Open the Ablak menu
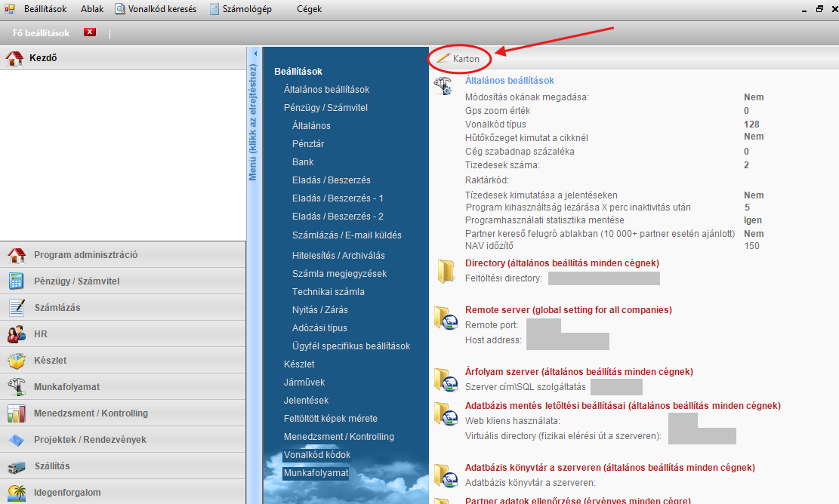The height and width of the screenshot is (504, 839). [x=92, y=9]
